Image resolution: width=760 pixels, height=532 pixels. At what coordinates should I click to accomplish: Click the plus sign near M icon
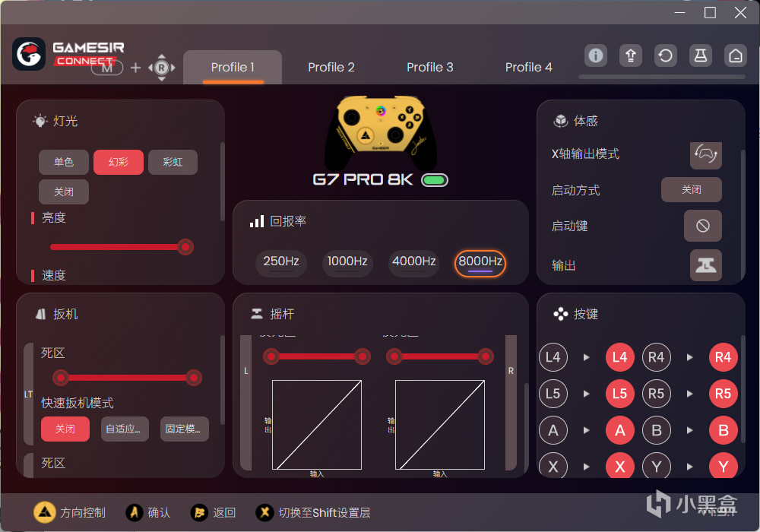[136, 68]
